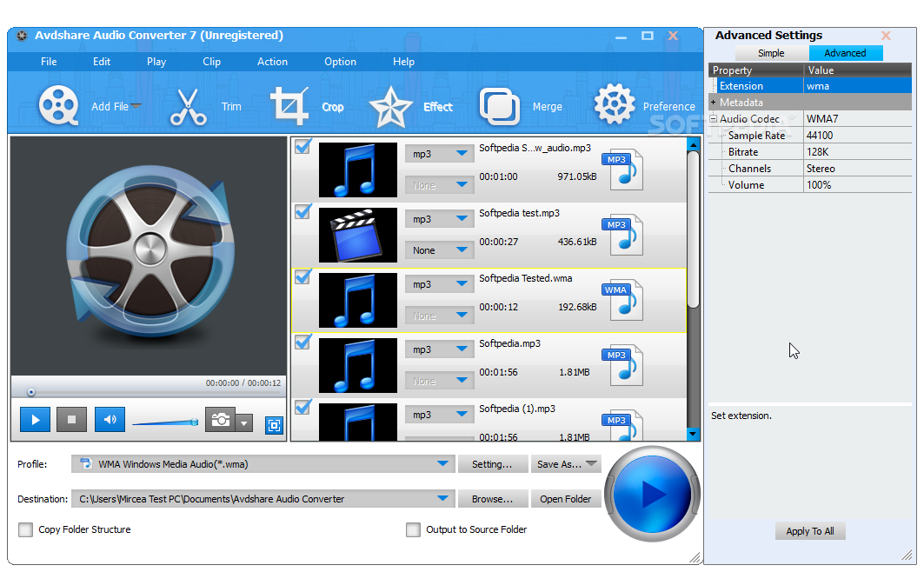Viewport: 924px width, 572px height.
Task: Start conversion with the big blue Convert button
Action: click(652, 494)
